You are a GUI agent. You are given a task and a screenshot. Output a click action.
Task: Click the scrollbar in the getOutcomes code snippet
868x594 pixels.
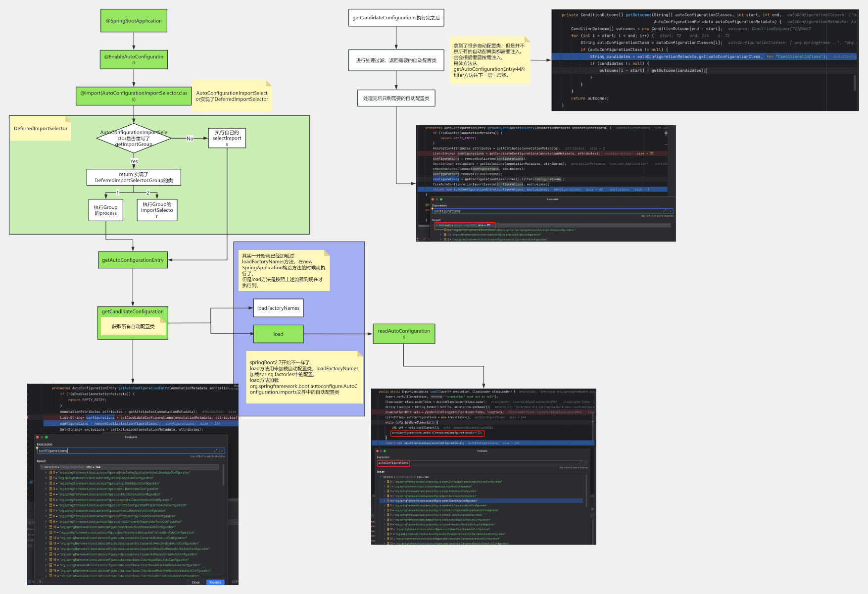(855, 83)
